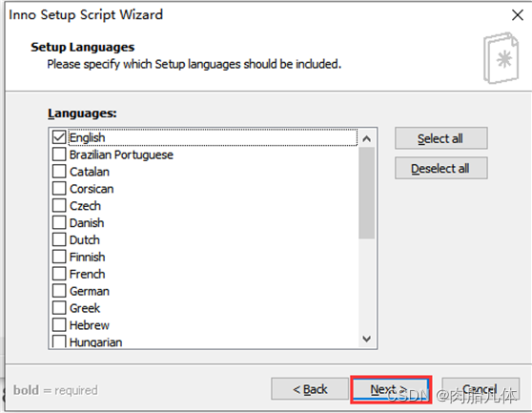Click the Select all button
Viewport: 532px width, 413px height.
click(x=441, y=138)
